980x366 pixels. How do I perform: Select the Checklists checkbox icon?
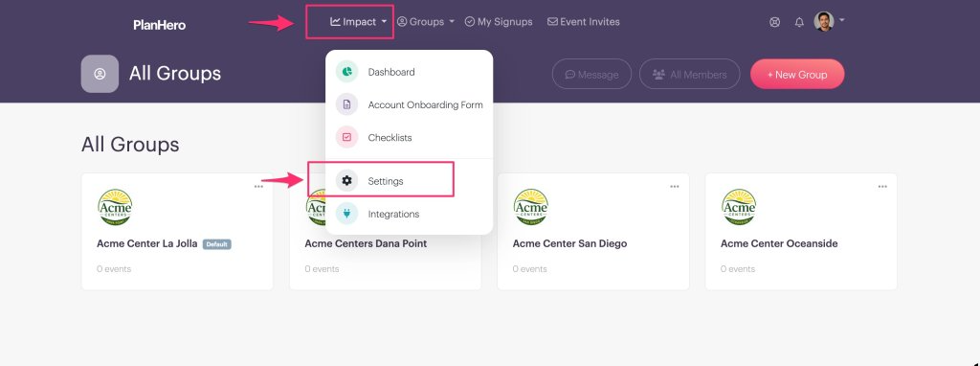(x=346, y=137)
